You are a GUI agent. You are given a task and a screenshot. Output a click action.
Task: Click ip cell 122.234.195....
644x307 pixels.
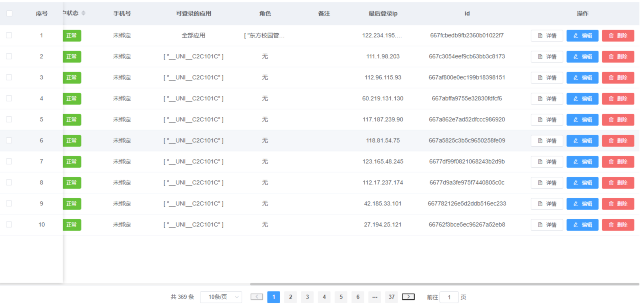(x=382, y=35)
